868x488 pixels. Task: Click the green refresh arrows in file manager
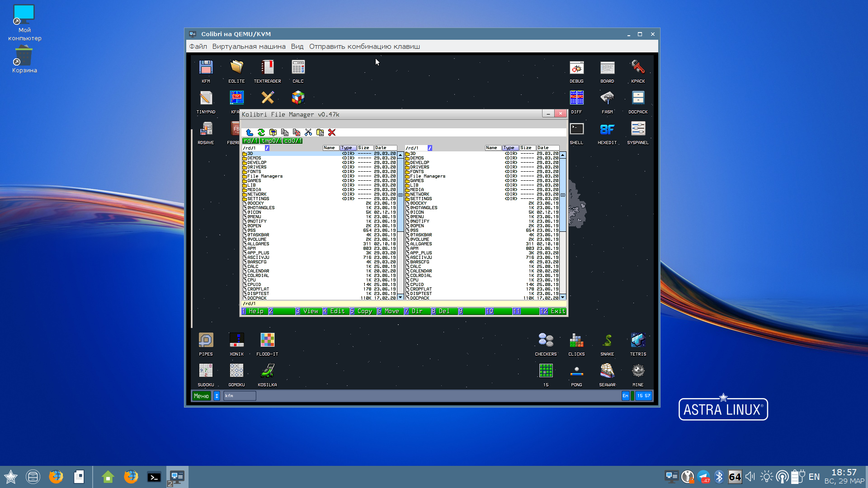pos(261,132)
